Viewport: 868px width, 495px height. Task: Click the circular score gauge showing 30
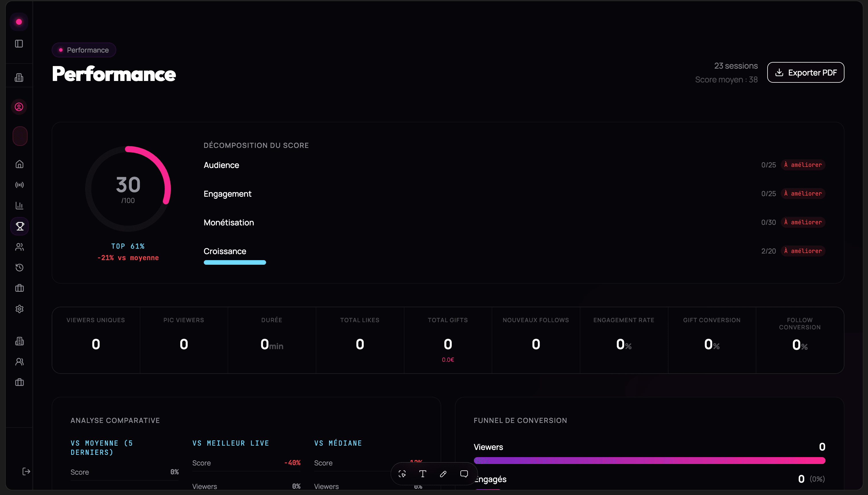coord(128,189)
